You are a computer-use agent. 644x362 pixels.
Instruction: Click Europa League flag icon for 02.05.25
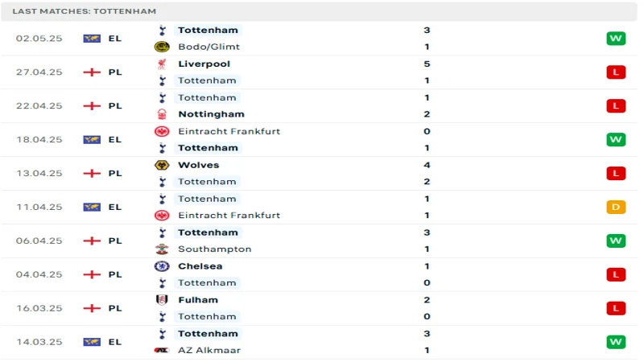(x=92, y=38)
